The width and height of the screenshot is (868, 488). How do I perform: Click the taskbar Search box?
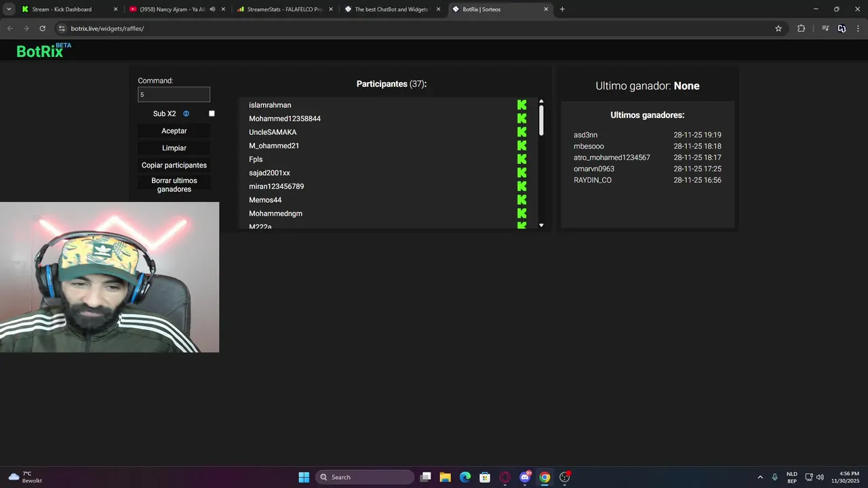365,477
